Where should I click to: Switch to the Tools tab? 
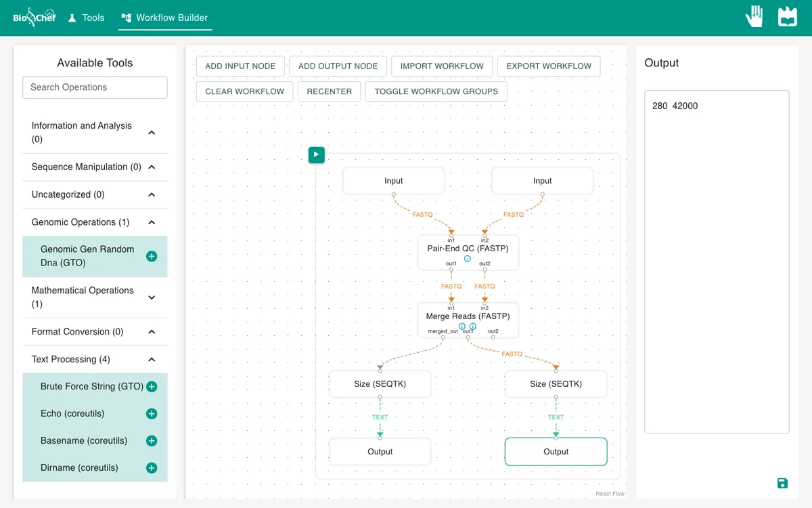tap(87, 18)
